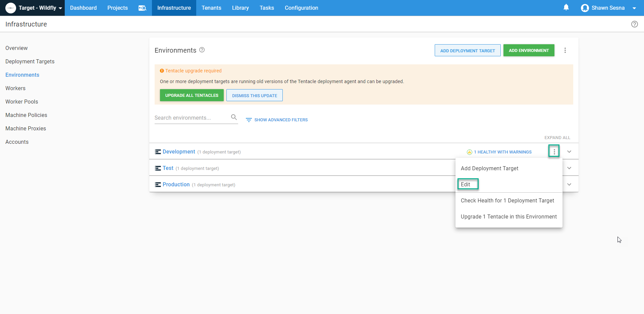Expand the Production environment chevron
644x314 pixels.
pyautogui.click(x=569, y=185)
